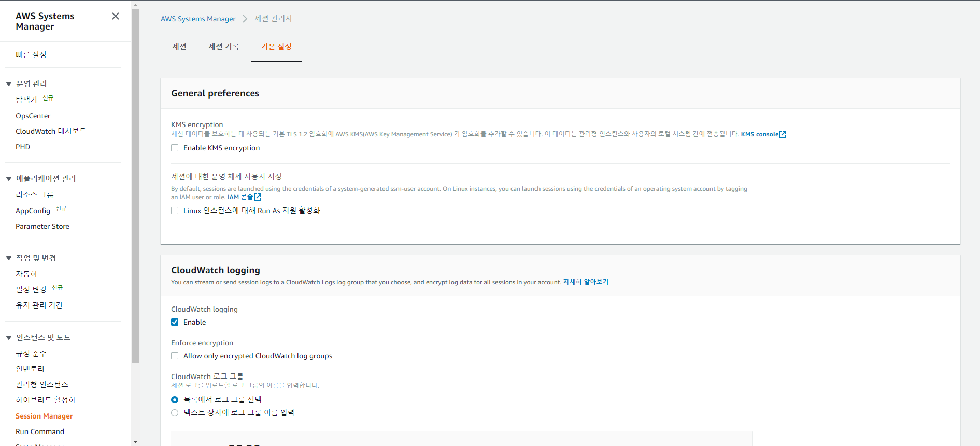Collapse the 작업 및 변경 section

tap(9, 258)
